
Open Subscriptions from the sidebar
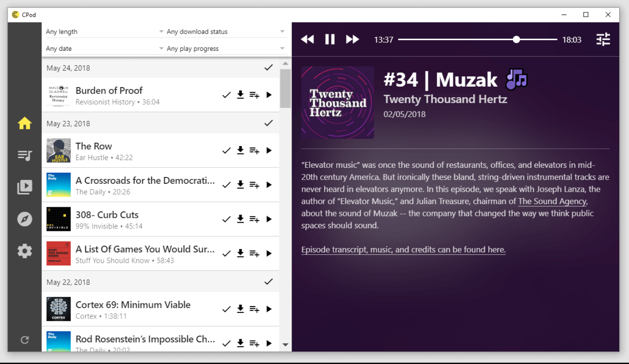tap(25, 187)
